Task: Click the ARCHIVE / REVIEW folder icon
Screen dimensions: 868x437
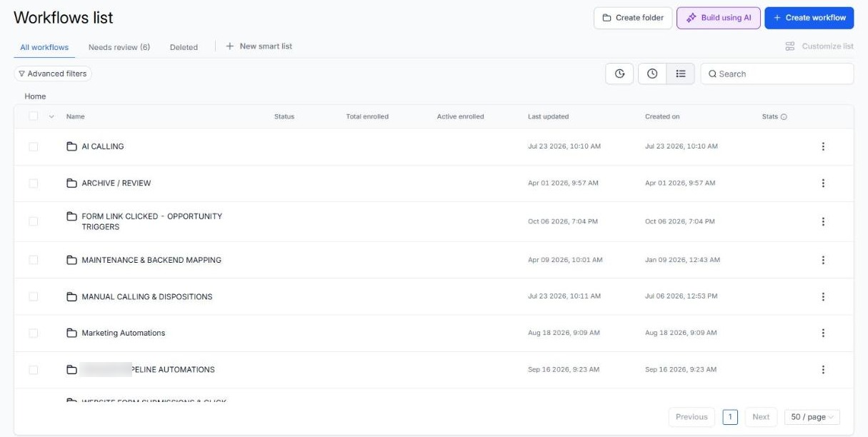Action: pos(71,183)
